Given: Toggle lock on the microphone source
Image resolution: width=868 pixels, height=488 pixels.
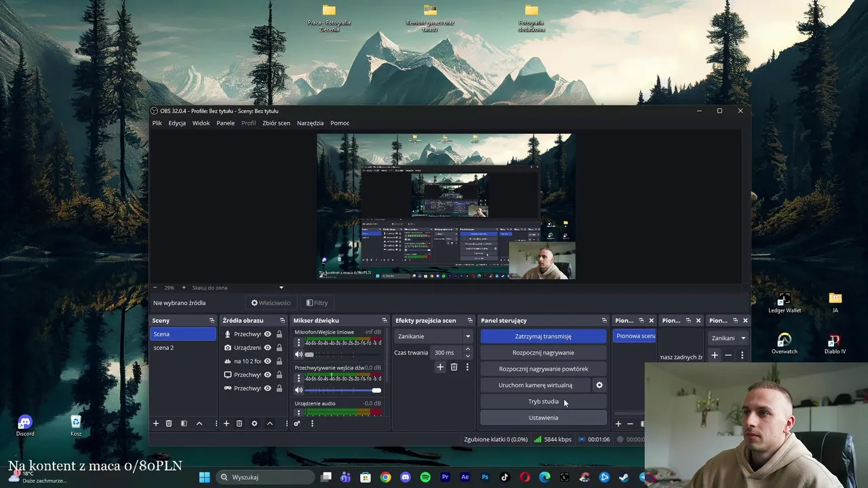Looking at the screenshot, I should coord(279,334).
